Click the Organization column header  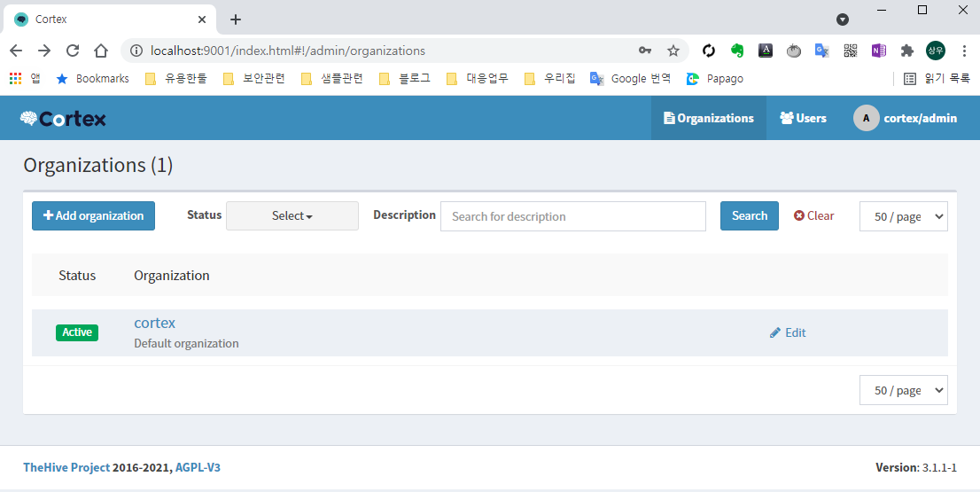coord(171,275)
